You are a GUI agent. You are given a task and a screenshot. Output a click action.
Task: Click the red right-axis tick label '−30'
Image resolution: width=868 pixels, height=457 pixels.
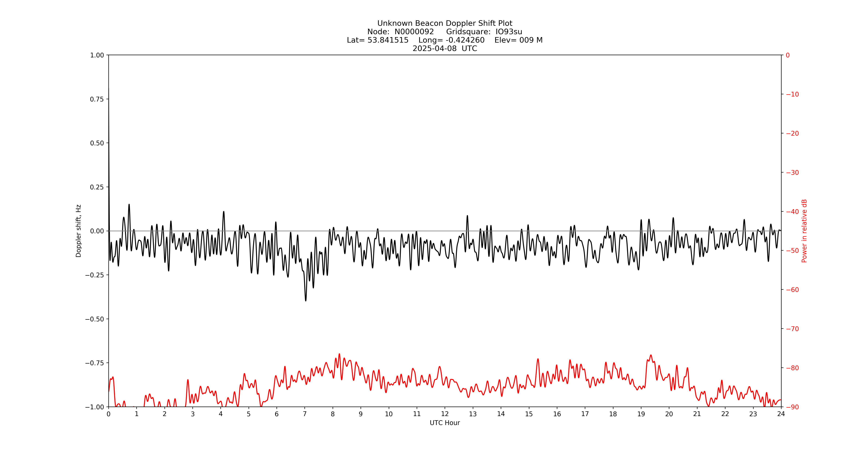coord(792,173)
